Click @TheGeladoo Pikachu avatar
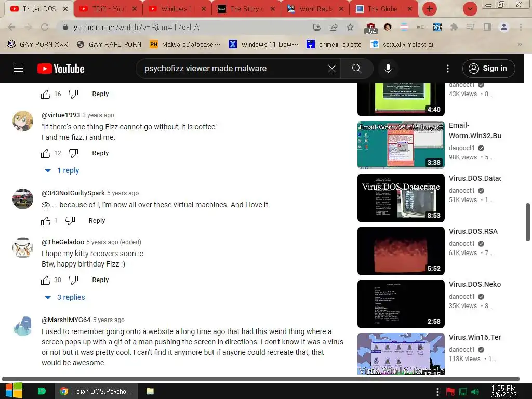This screenshot has width=532, height=399. point(23,248)
